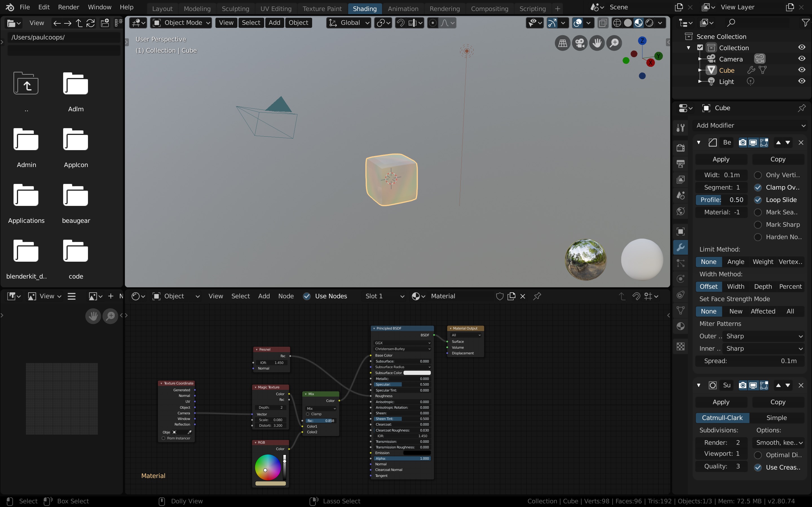Screen dimensions: 812x507
Task: Hide the Cube object in outliner
Action: coord(802,70)
